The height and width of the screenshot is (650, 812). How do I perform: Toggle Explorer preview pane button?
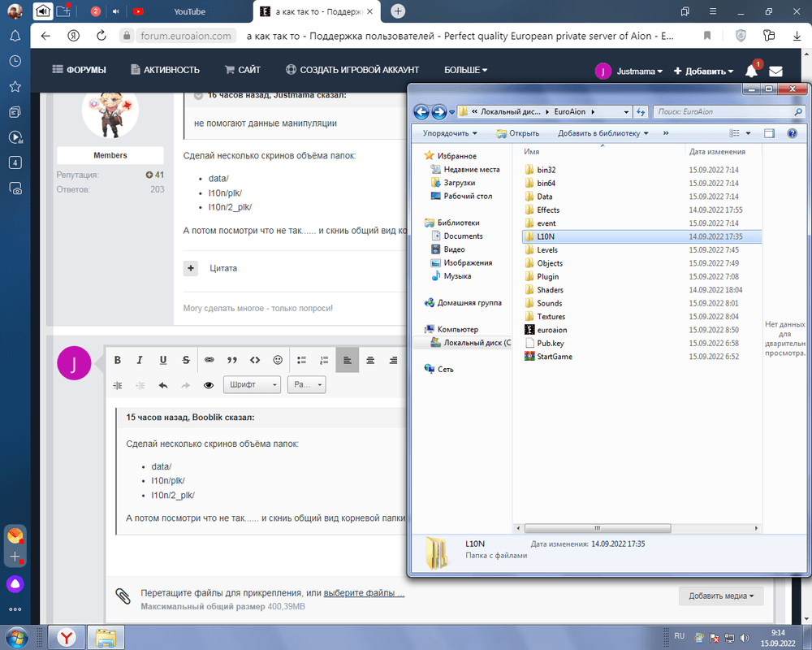(x=770, y=133)
